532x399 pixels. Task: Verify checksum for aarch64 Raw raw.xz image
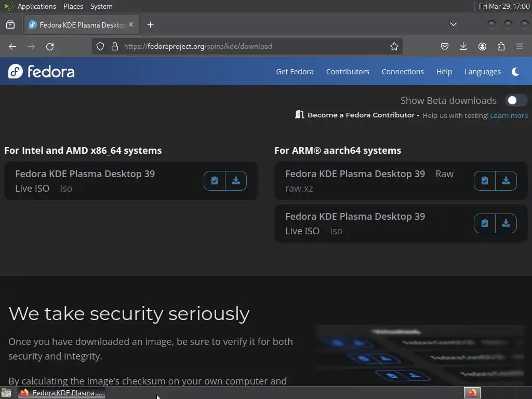click(485, 180)
